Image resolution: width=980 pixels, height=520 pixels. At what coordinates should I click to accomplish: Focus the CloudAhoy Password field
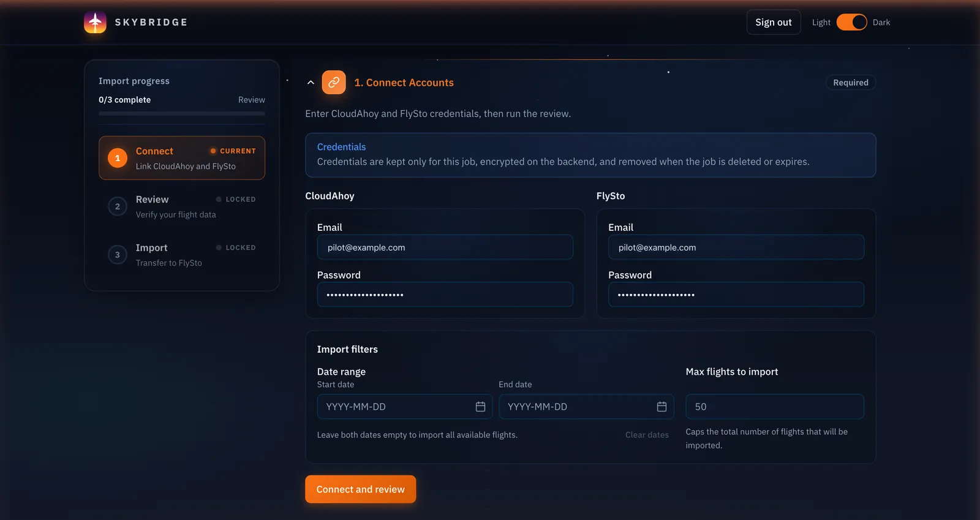tap(445, 295)
